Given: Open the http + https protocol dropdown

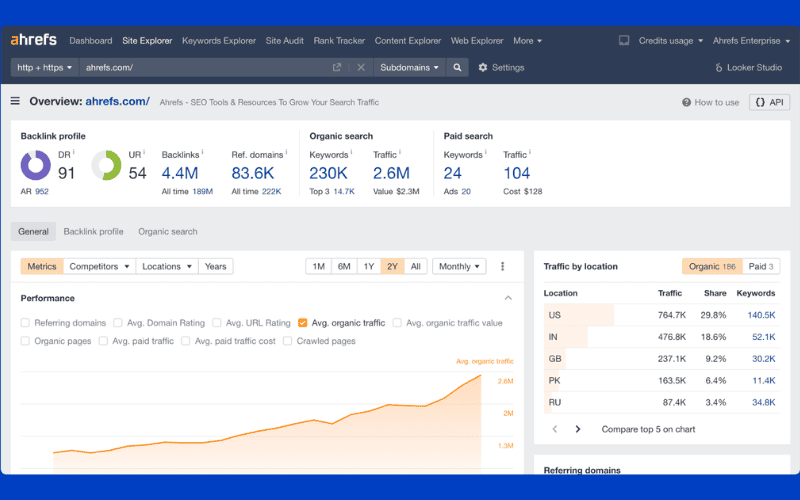Looking at the screenshot, I should (45, 67).
